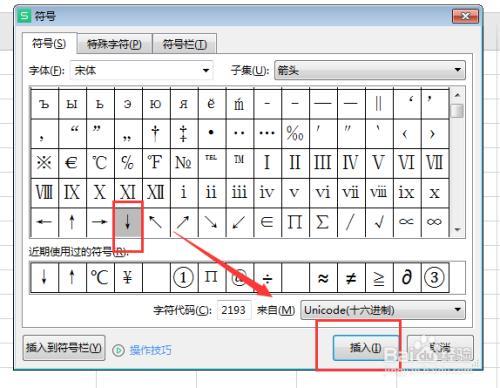
Task: Pick recent up arrow ↑ symbol
Action: pos(72,277)
